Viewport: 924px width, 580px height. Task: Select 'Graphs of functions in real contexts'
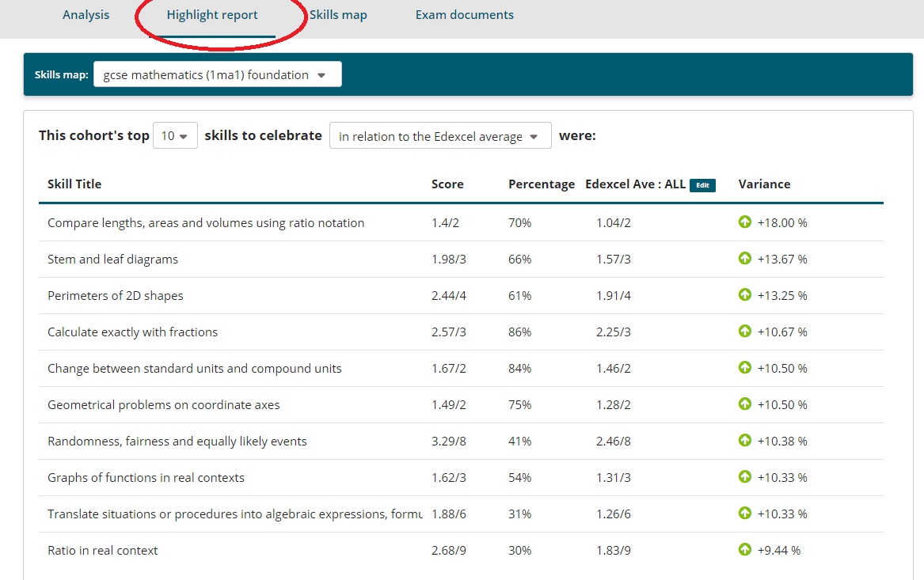[146, 478]
